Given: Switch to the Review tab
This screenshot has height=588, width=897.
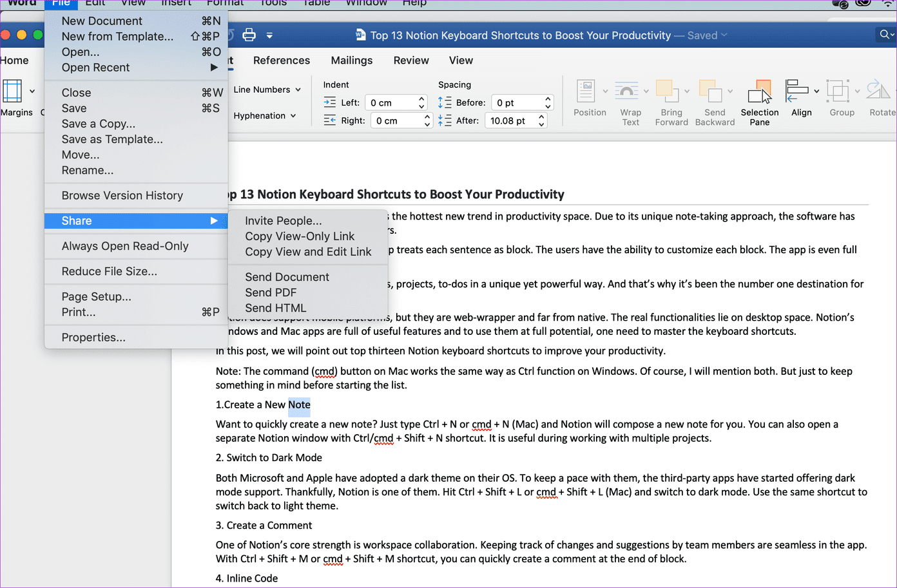Looking at the screenshot, I should 411,61.
